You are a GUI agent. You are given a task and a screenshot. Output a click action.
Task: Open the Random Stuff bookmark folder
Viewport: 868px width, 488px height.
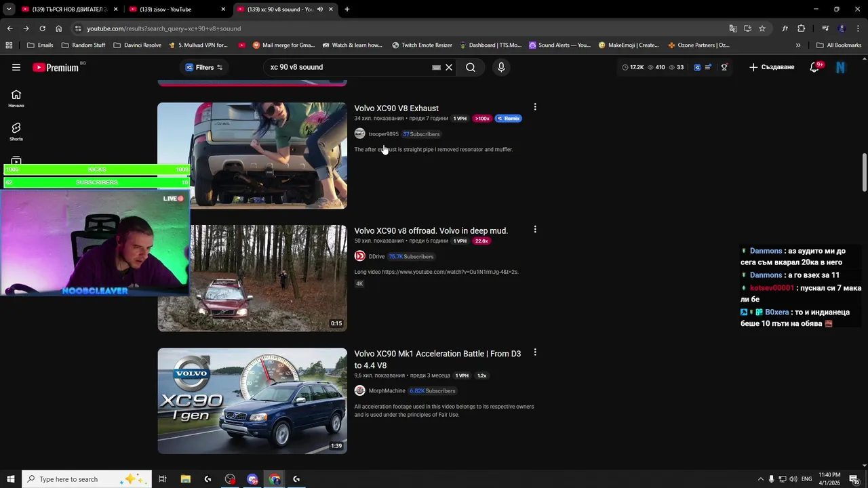tap(83, 45)
